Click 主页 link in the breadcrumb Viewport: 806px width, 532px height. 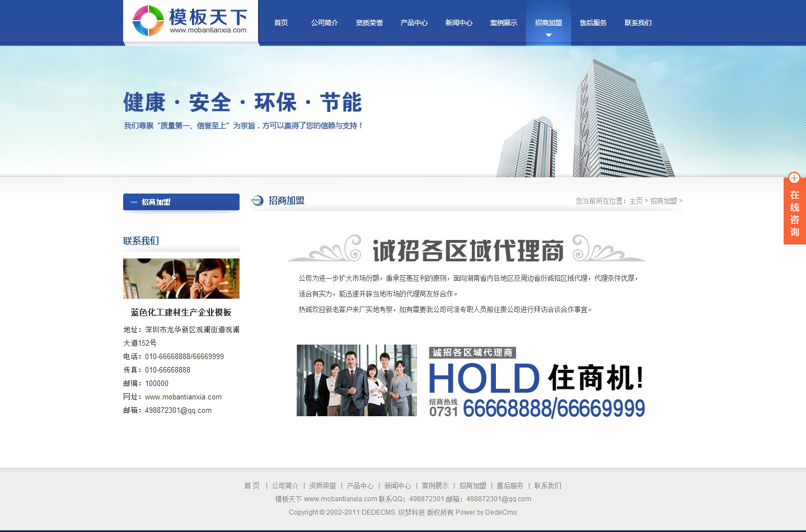tap(636, 201)
